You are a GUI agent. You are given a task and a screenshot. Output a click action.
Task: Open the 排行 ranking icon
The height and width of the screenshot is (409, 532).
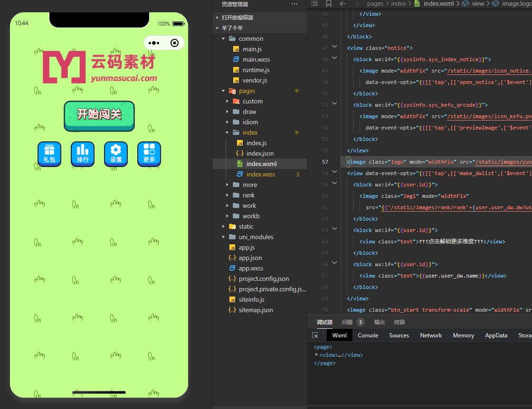[83, 154]
